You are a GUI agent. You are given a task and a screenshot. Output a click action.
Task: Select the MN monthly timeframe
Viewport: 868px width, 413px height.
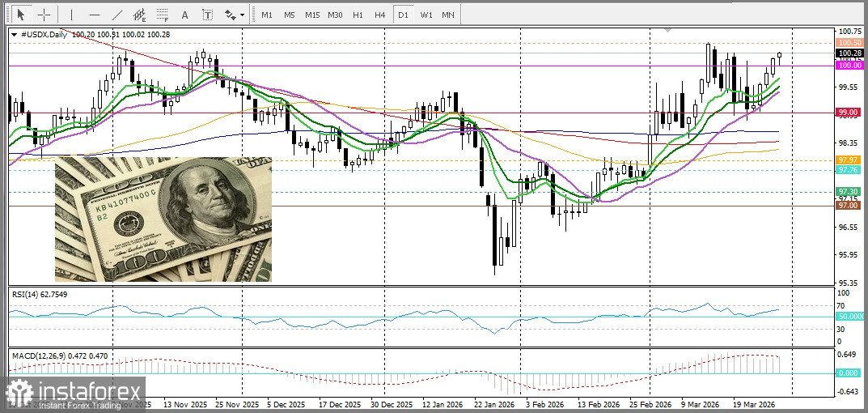pos(448,15)
